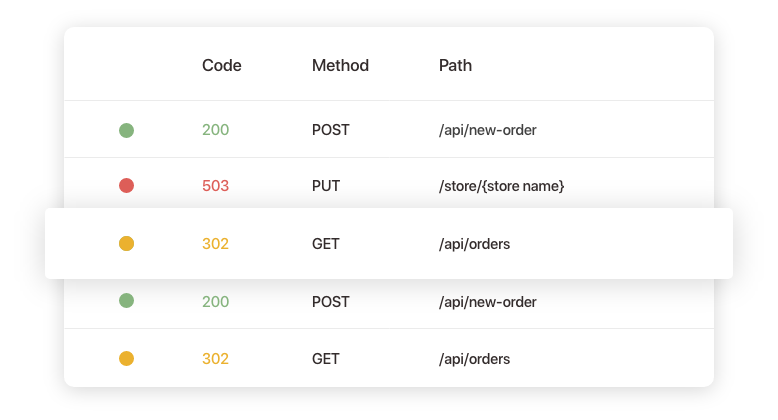
Task: Sort by the Path column header
Action: [455, 66]
